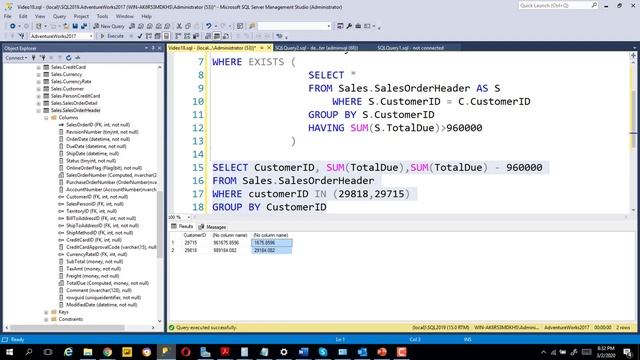The width and height of the screenshot is (640, 360).
Task: Pin the Object Explorer panel
Action: point(153,48)
